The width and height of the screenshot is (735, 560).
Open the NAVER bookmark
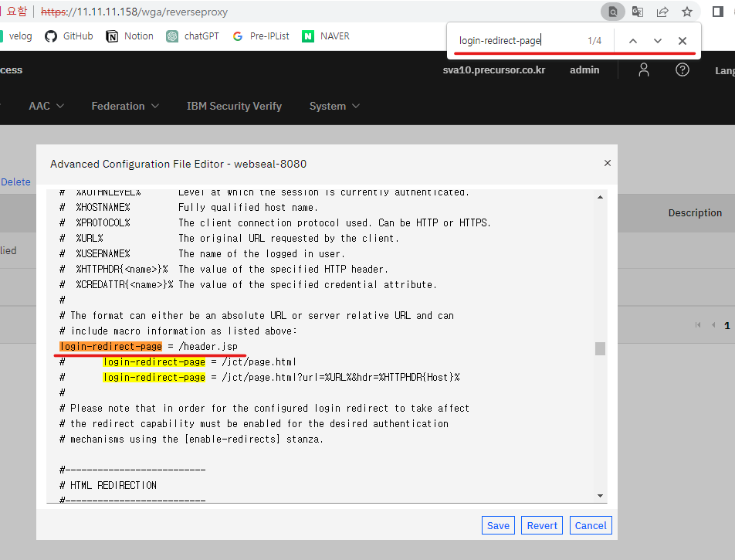[326, 36]
